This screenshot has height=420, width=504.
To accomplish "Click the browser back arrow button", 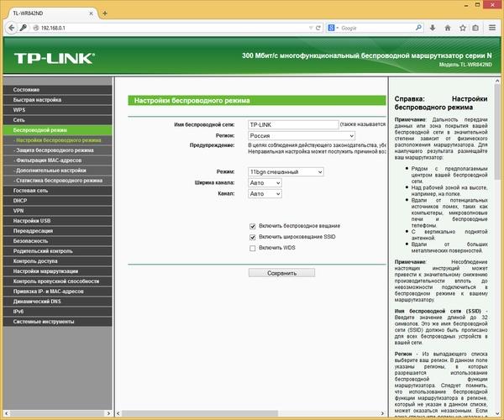I will point(11,28).
